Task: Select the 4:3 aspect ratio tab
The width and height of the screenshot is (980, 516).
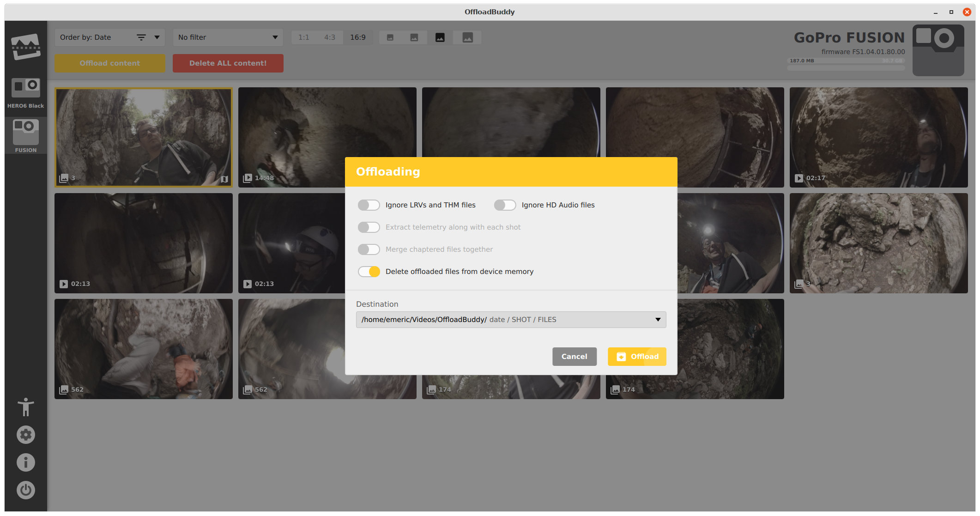Action: pyautogui.click(x=329, y=37)
